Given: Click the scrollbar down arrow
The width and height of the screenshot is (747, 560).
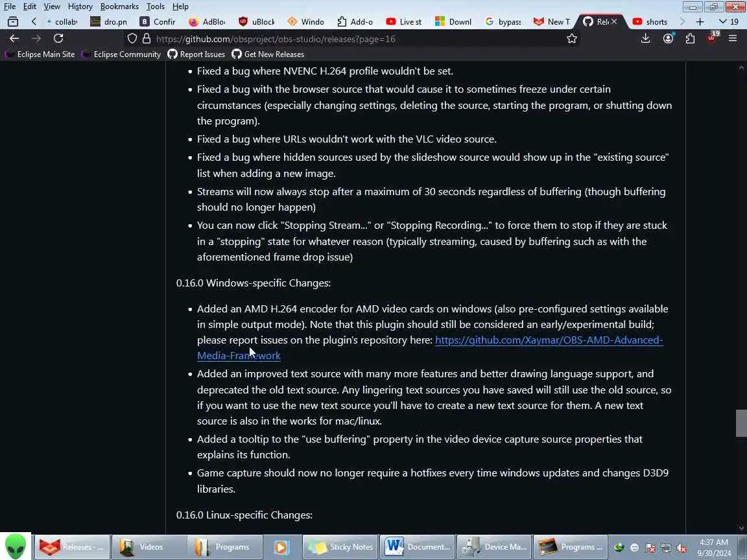Looking at the screenshot, I should [x=741, y=528].
